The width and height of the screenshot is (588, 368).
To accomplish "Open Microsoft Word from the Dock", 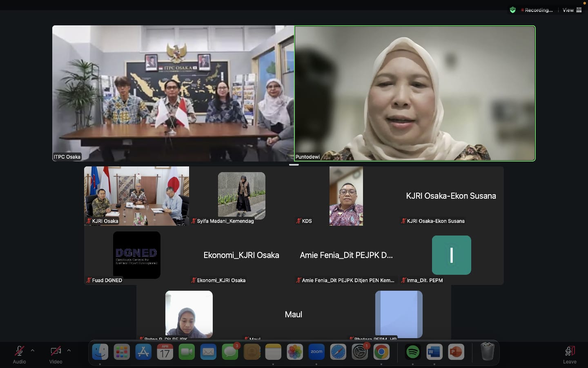I will [x=434, y=352].
